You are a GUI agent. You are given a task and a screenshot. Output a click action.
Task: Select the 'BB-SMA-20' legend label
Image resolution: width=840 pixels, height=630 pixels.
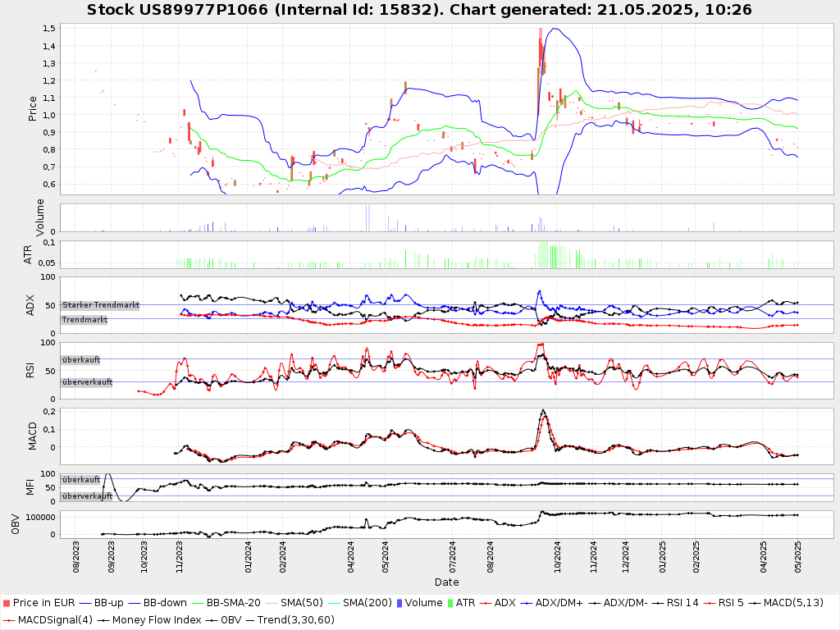[234, 603]
